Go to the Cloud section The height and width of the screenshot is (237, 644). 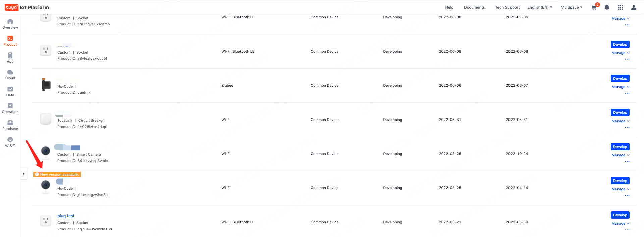pos(10,75)
